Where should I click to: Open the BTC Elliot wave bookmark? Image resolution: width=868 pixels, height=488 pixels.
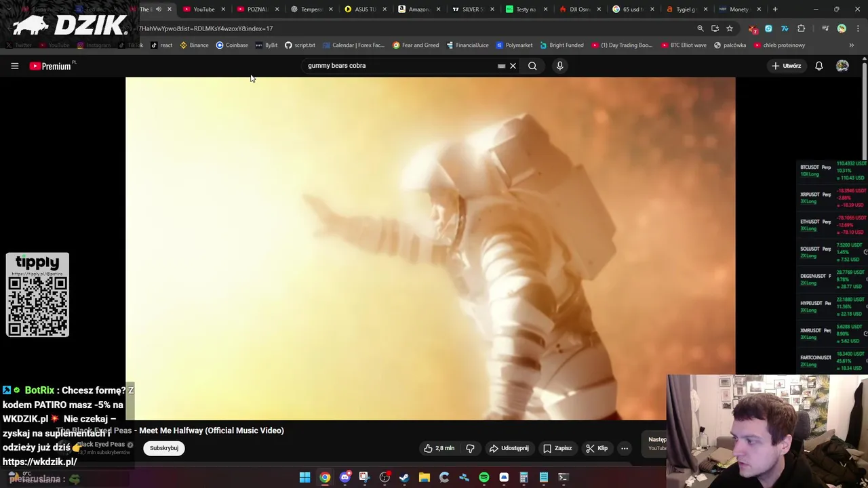click(x=684, y=45)
